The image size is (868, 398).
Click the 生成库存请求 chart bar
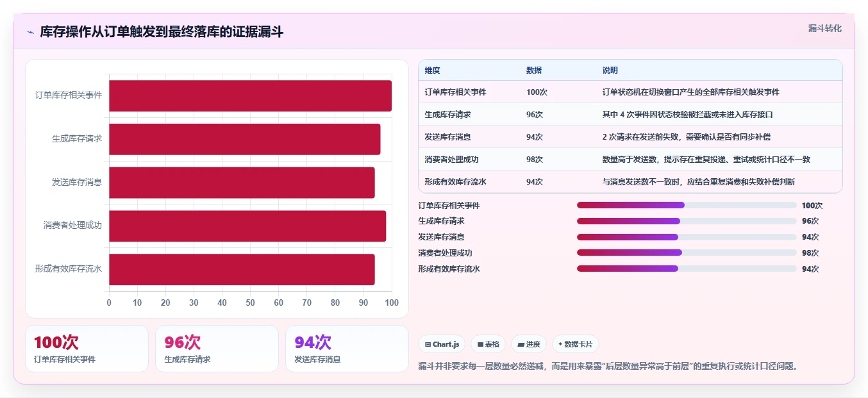point(244,139)
